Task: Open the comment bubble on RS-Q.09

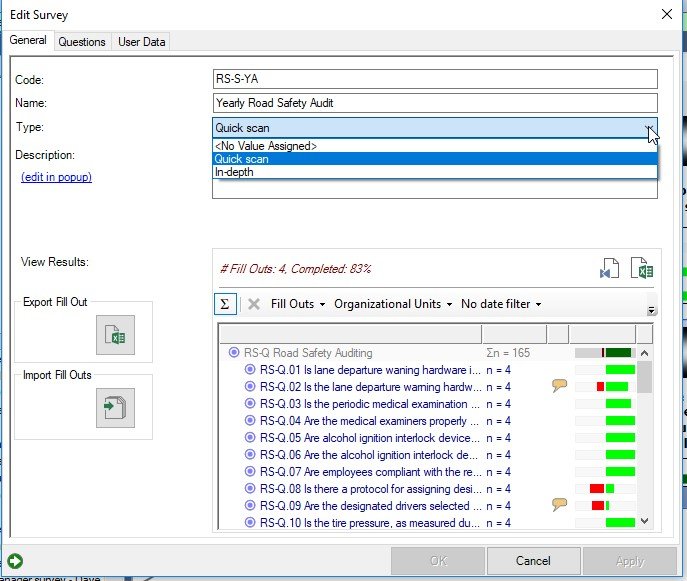Action: click(x=560, y=505)
